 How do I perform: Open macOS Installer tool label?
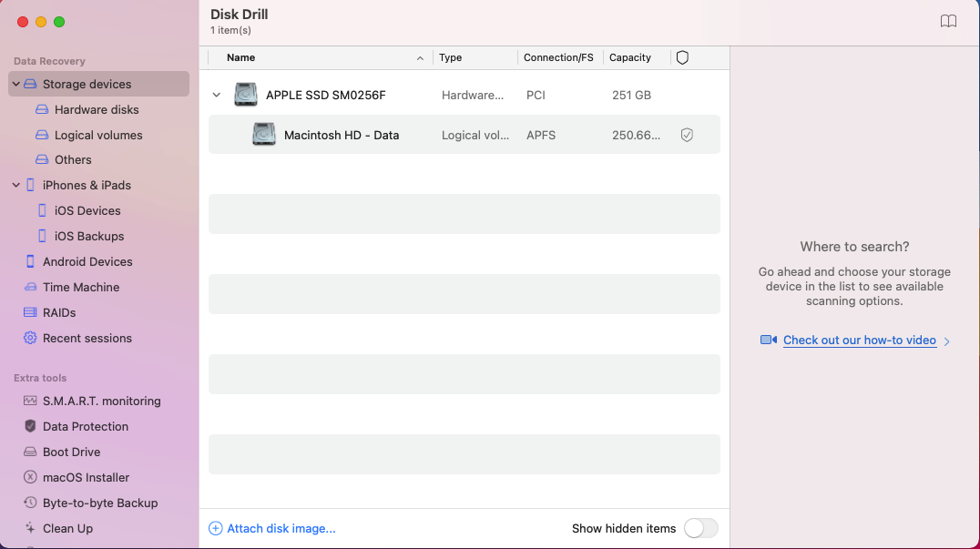86,477
